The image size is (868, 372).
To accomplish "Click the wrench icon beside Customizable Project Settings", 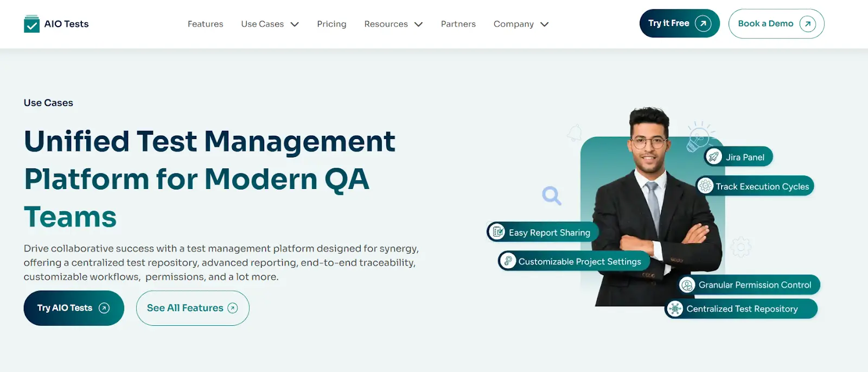I will (x=508, y=261).
